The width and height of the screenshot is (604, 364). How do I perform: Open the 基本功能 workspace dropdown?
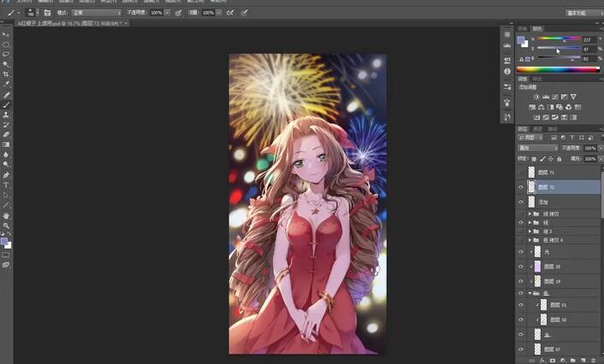584,13
